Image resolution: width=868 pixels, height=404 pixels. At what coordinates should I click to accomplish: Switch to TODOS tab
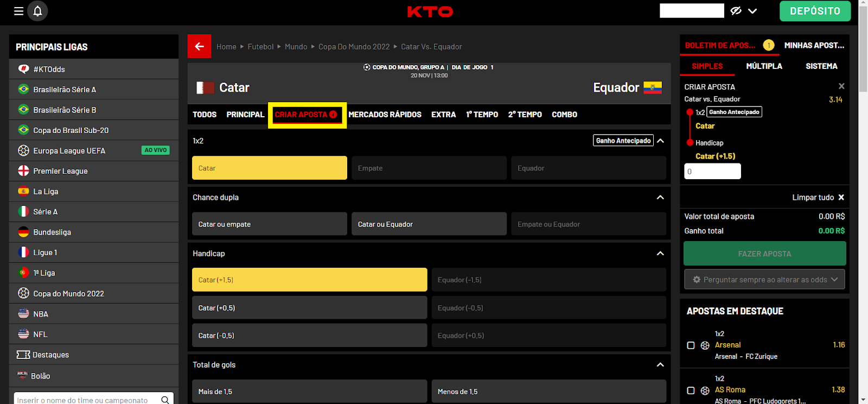pos(205,115)
